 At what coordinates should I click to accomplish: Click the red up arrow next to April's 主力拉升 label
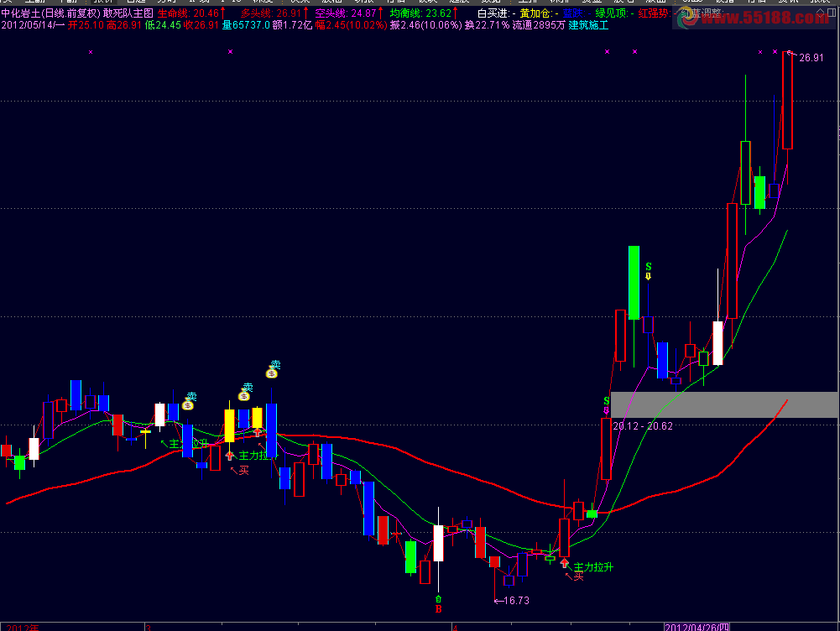point(564,563)
